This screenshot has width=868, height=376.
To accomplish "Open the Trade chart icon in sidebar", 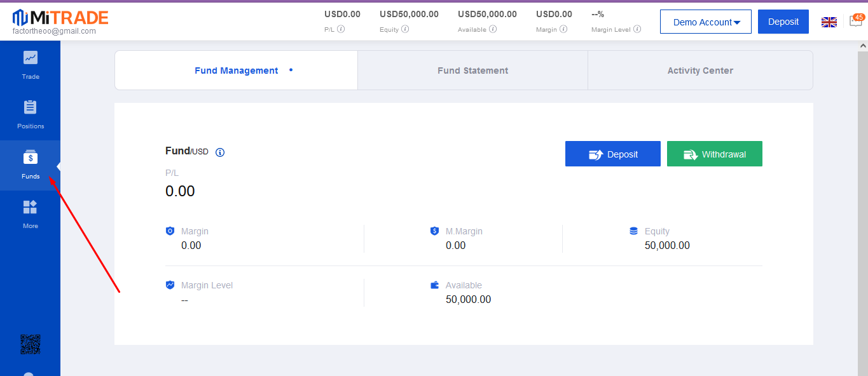I will pyautogui.click(x=31, y=58).
